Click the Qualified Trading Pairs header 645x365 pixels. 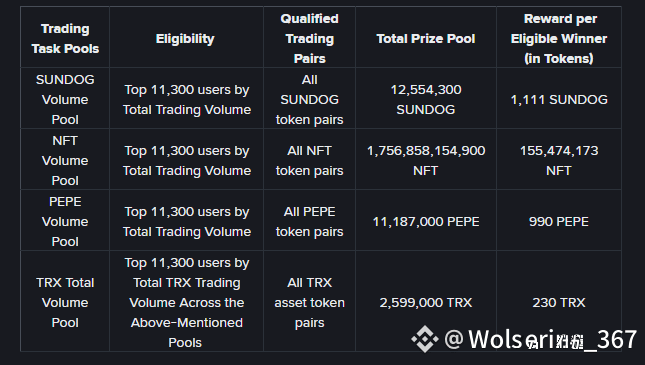click(x=309, y=39)
